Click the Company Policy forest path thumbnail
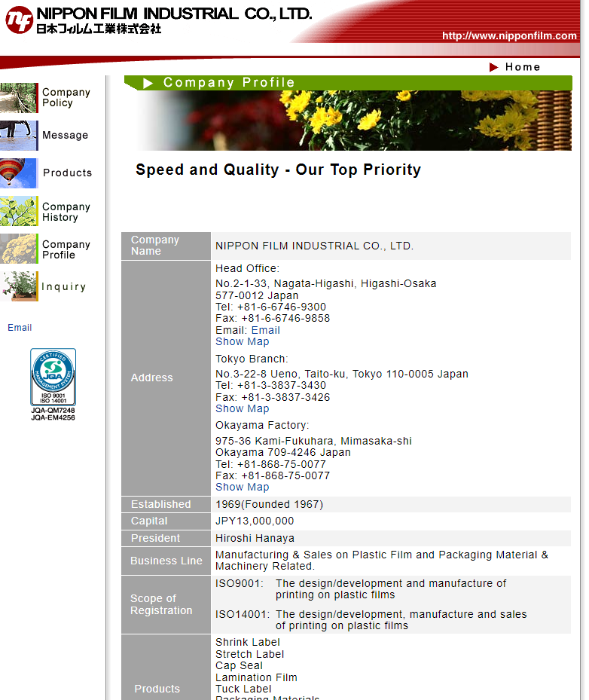This screenshot has width=589, height=700. tap(18, 98)
